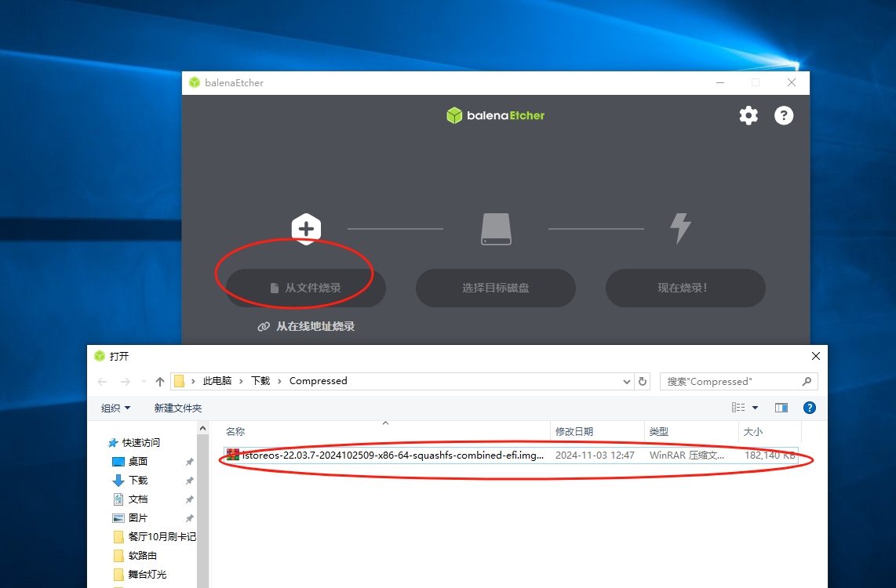Click the 182,140 KB size cell

[x=769, y=456]
